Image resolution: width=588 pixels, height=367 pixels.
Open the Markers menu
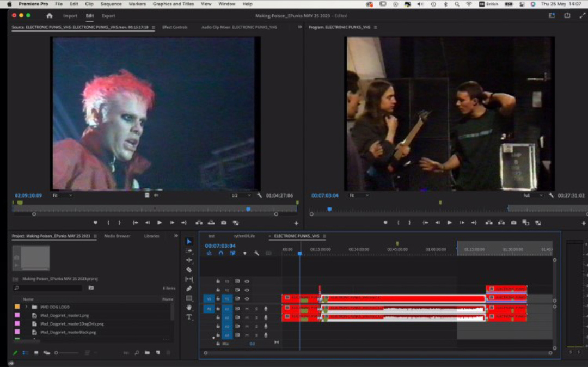137,4
